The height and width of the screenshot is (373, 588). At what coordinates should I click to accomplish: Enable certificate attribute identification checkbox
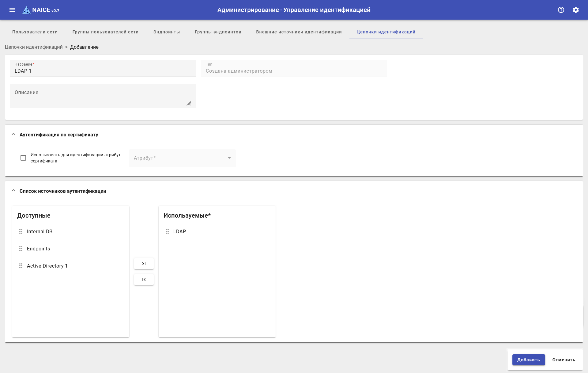(x=23, y=158)
